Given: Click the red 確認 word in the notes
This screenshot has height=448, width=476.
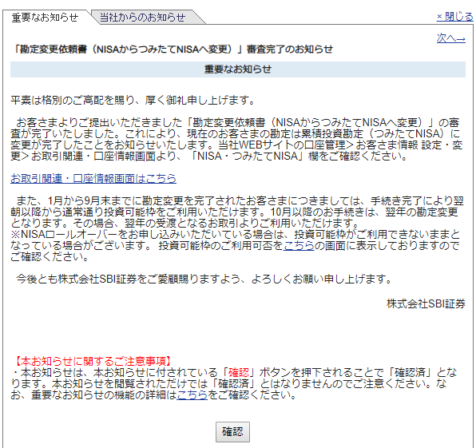Looking at the screenshot, I should pyautogui.click(x=239, y=372).
